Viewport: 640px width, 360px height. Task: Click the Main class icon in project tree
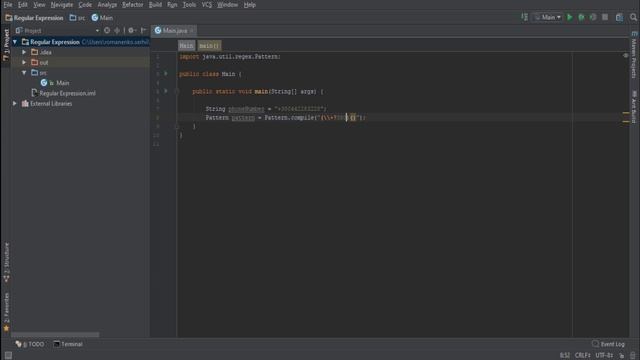coord(44,83)
